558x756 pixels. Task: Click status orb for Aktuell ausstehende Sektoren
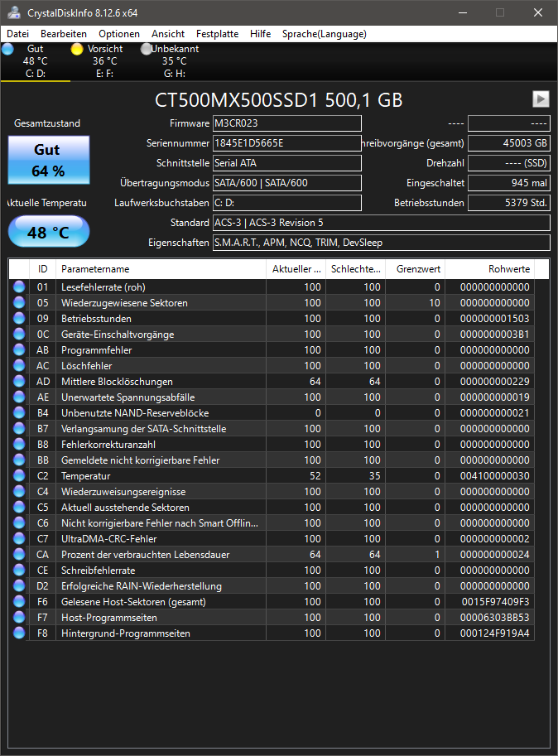point(19,508)
